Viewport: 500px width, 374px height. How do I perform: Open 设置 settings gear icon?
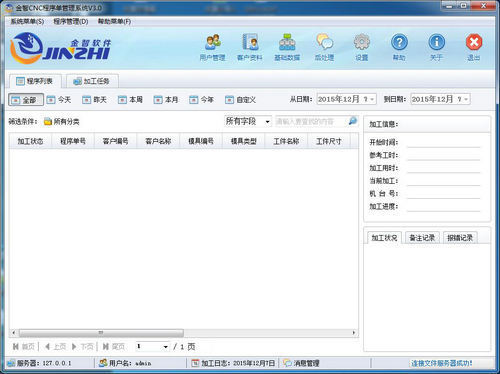(362, 42)
